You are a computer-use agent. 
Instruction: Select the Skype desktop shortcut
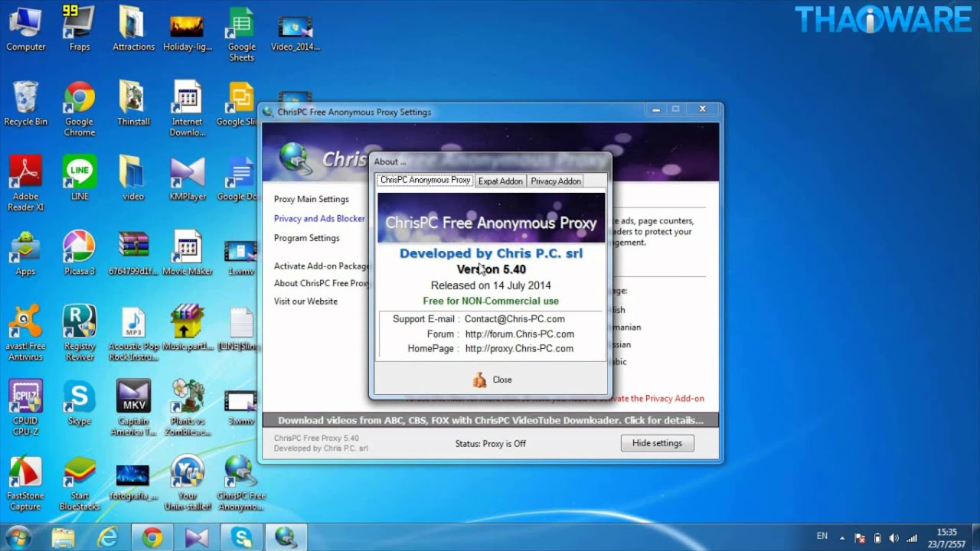pos(79,403)
